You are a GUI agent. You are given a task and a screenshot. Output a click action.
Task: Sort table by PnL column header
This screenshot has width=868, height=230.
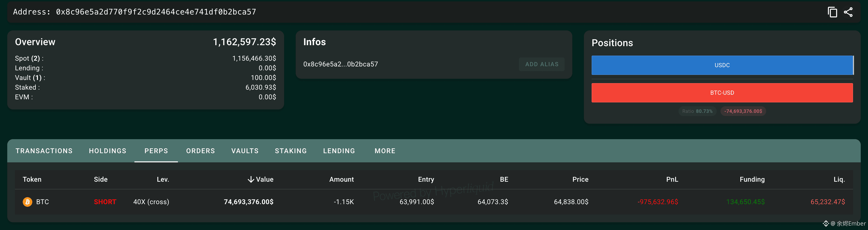pos(672,180)
